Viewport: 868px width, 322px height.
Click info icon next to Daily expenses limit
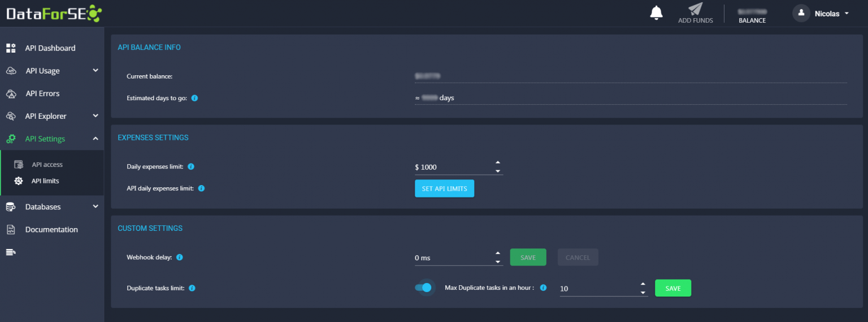pyautogui.click(x=190, y=167)
